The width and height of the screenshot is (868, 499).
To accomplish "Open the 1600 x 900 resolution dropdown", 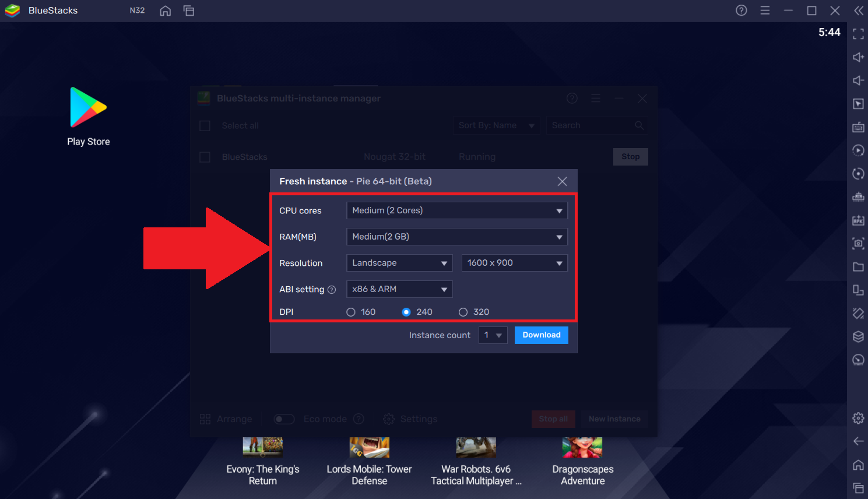I will (x=514, y=263).
